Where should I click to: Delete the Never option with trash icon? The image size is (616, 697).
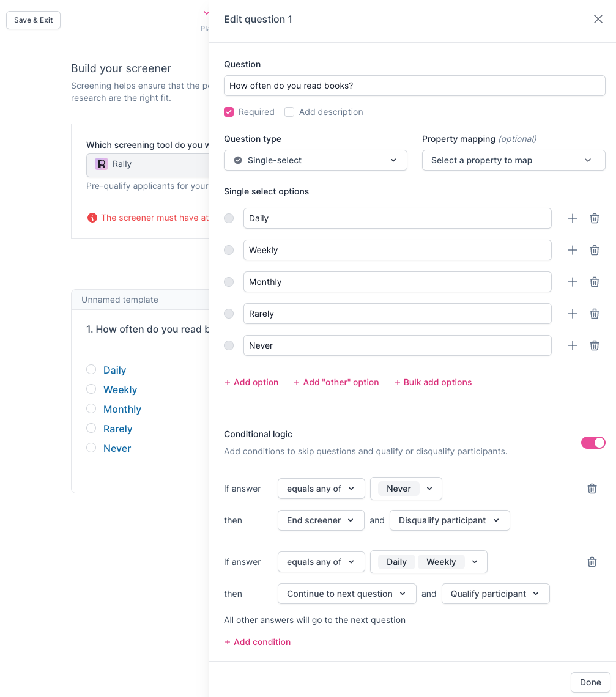tap(594, 345)
